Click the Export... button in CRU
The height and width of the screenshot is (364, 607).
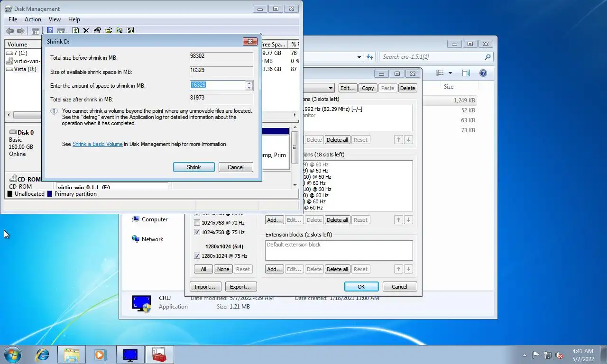click(240, 287)
